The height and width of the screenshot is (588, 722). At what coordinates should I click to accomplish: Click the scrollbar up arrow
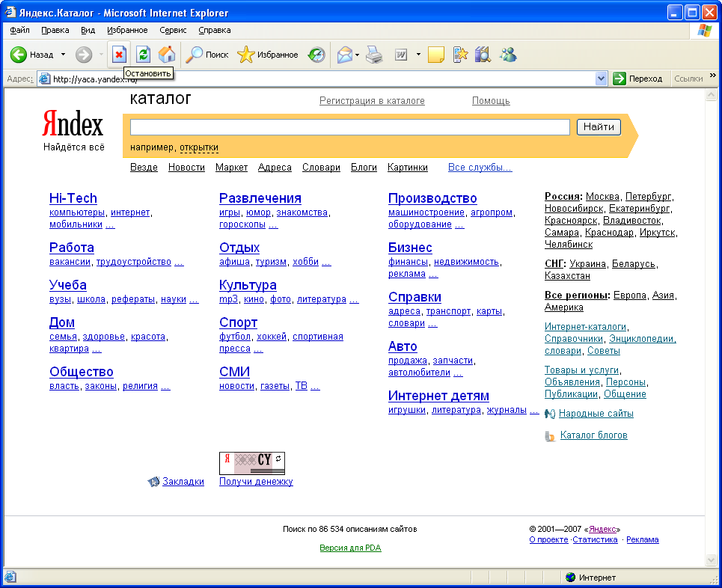click(711, 95)
